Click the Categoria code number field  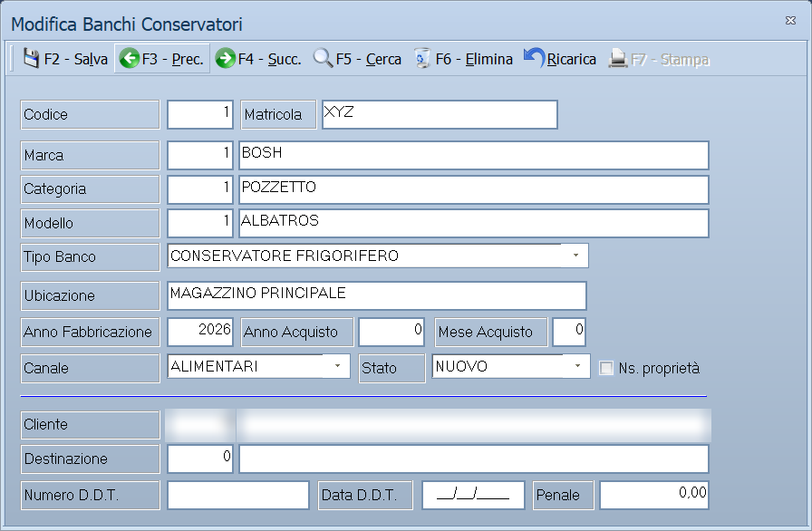click(x=200, y=189)
